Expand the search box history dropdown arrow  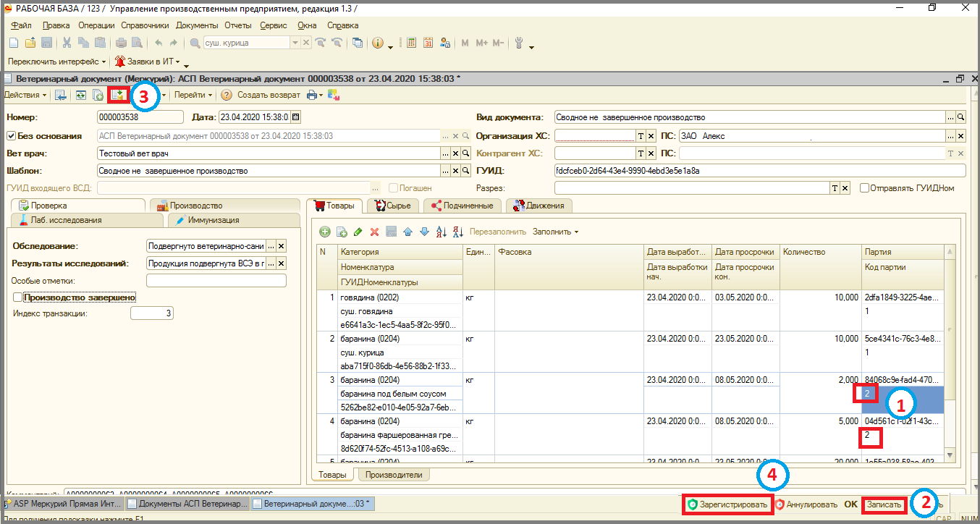295,43
